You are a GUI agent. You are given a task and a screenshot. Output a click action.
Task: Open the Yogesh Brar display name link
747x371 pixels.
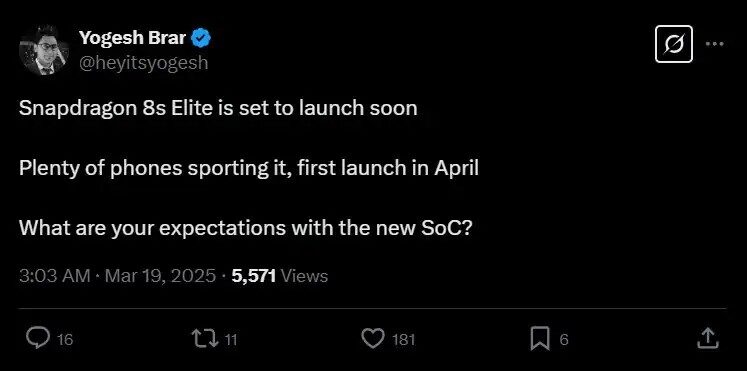tap(132, 38)
